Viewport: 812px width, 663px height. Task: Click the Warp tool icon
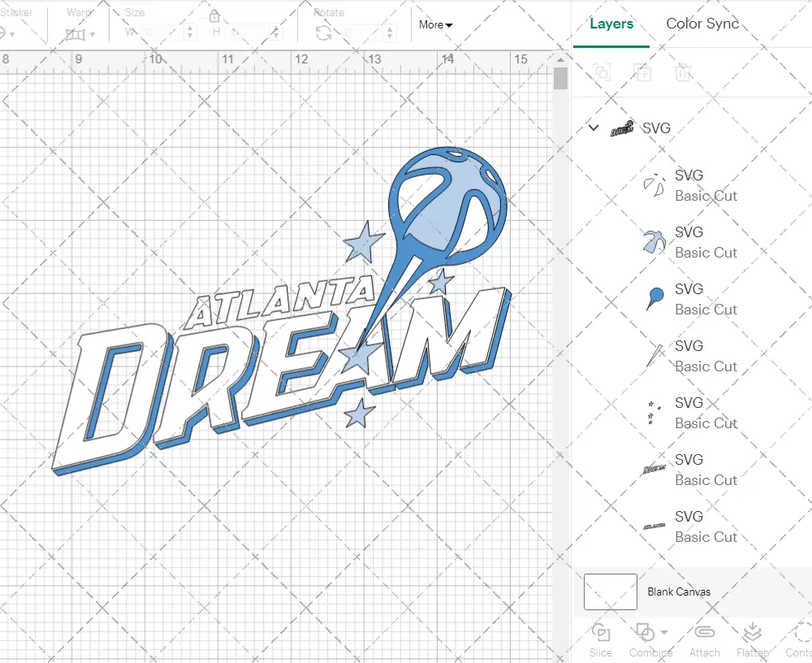click(x=75, y=35)
